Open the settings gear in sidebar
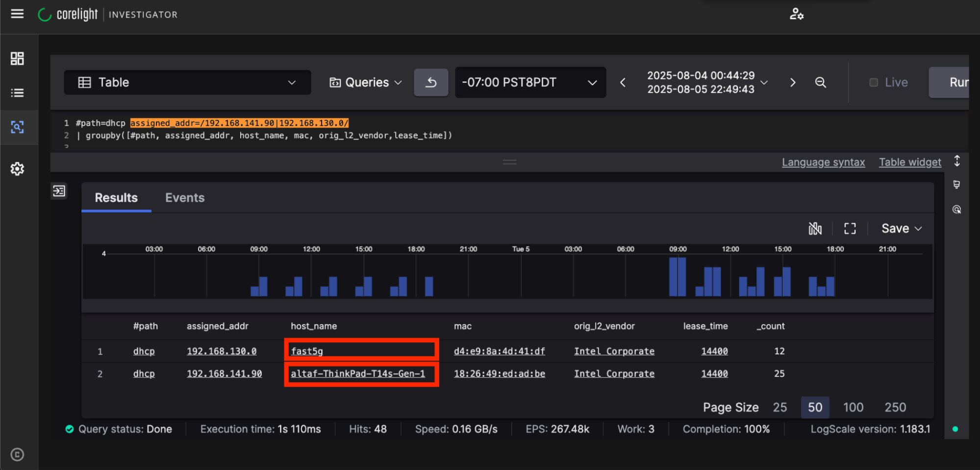Viewport: 980px width, 470px height. 17,169
